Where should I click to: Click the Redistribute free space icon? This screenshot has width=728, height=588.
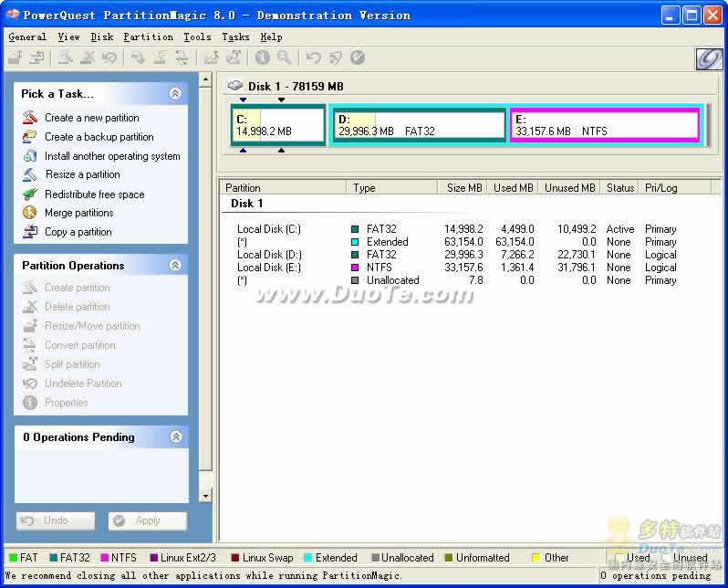pyautogui.click(x=30, y=194)
